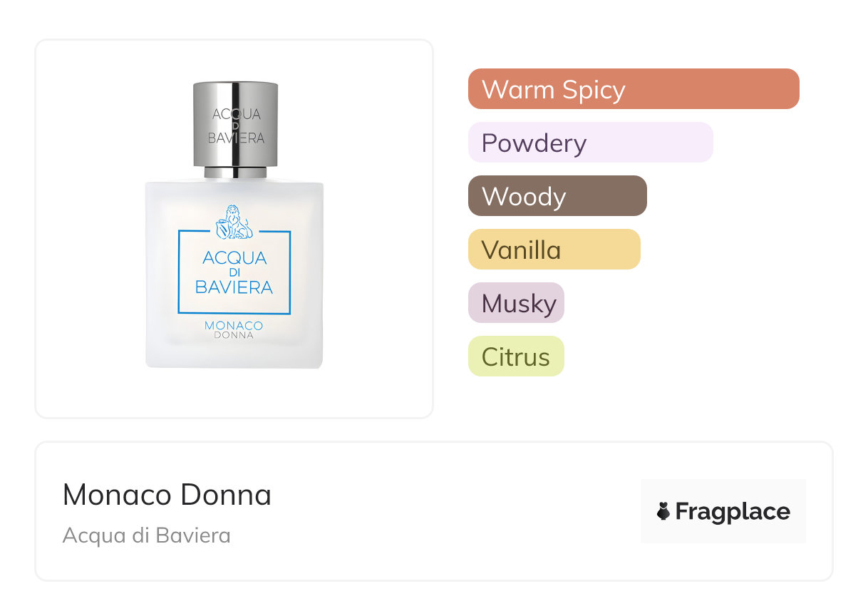
Task: Click the sprayer neck beneath the cap
Action: coord(235,172)
